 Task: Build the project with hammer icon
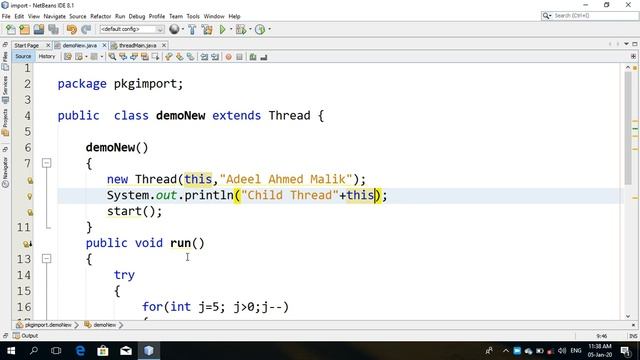(192, 29)
